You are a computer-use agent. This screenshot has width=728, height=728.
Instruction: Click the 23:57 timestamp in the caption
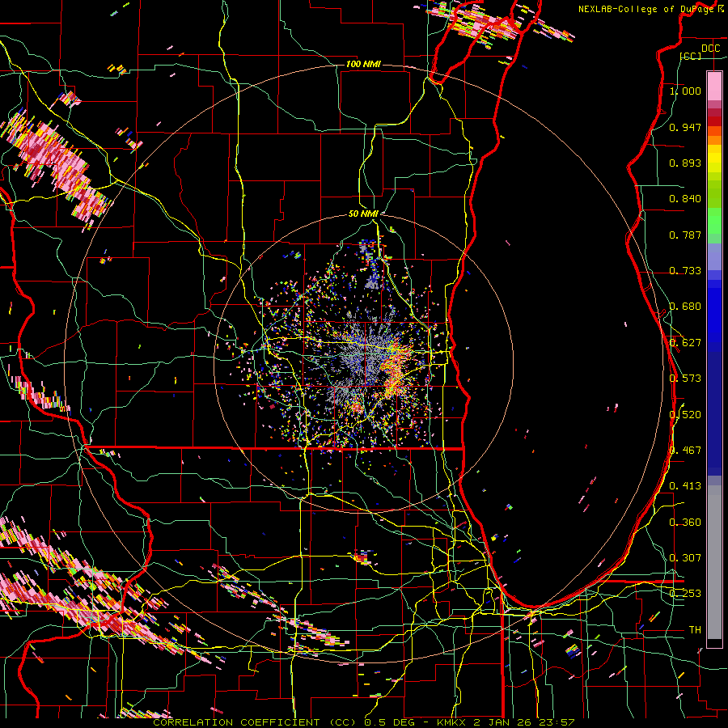point(557,722)
